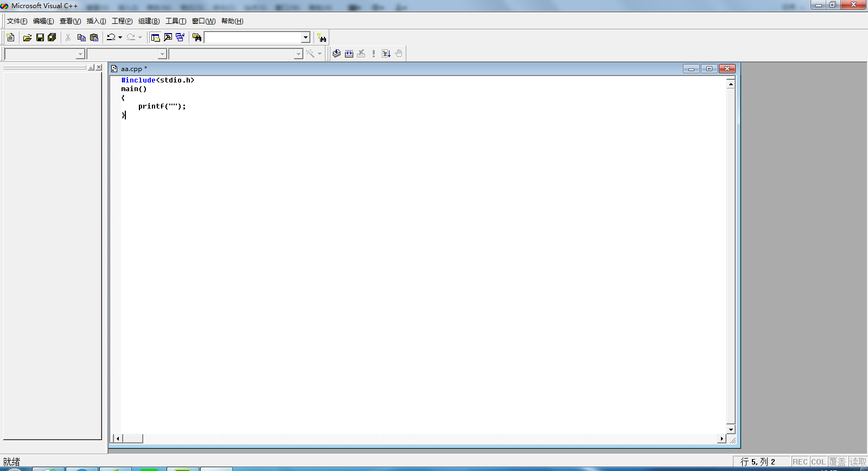The image size is (868, 471).
Task: Undo the last edit
Action: tap(111, 37)
